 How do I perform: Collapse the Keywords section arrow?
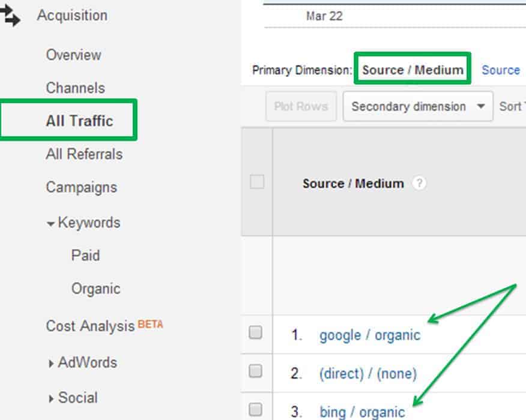point(50,224)
